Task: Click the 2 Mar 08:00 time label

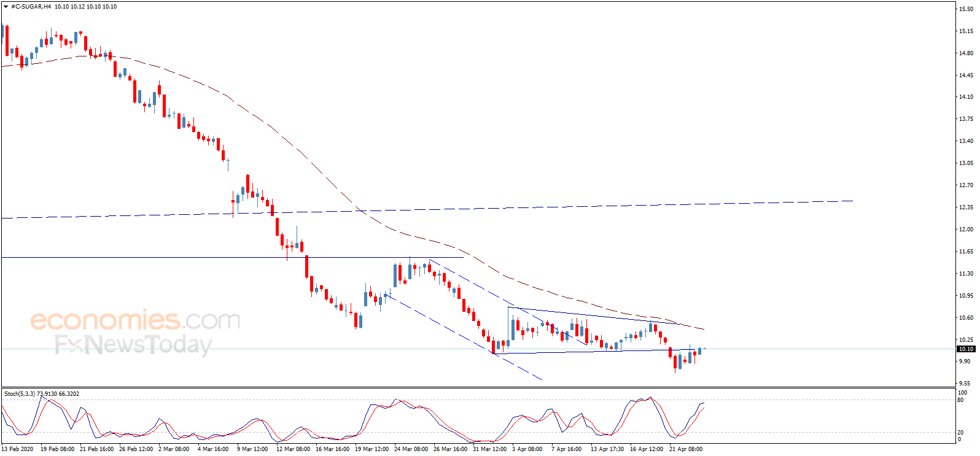Action: (x=174, y=449)
